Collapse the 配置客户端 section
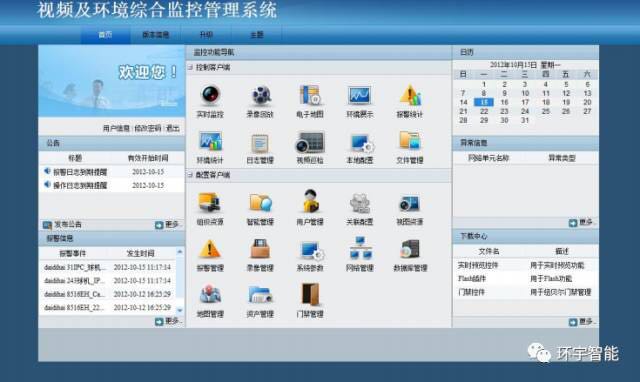This screenshot has width=640, height=382. tap(190, 175)
